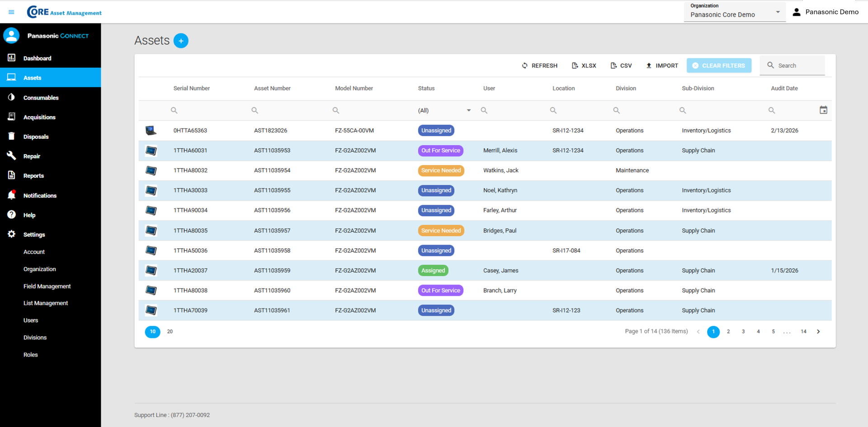The width and height of the screenshot is (868, 427).
Task: Open the Status (All) filter dropdown
Action: coord(469,110)
